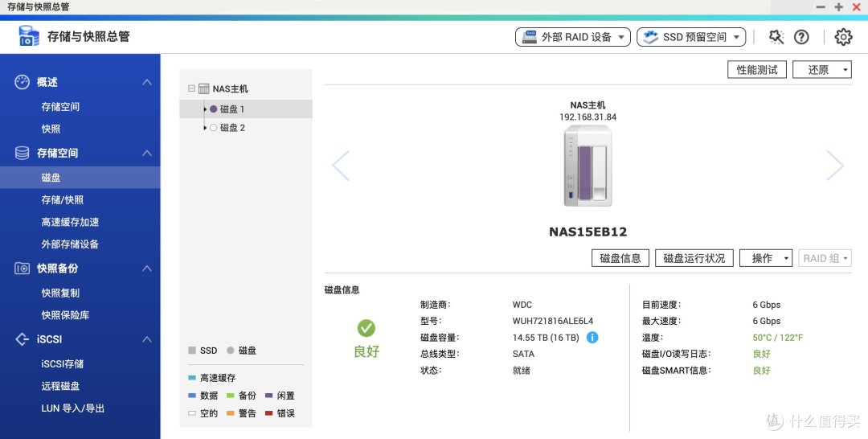This screenshot has width=868, height=439.
Task: Click the model text WUH721816ALE6L4
Action: (x=552, y=321)
